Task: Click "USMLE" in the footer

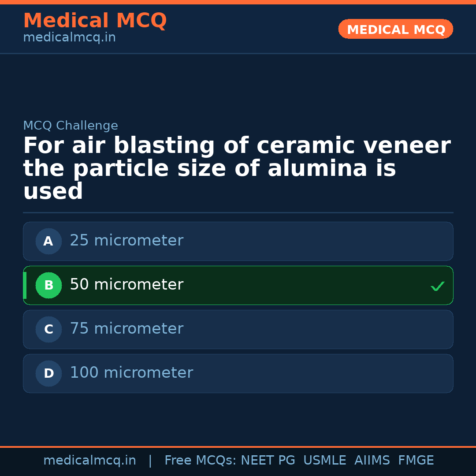Action: tap(324, 461)
